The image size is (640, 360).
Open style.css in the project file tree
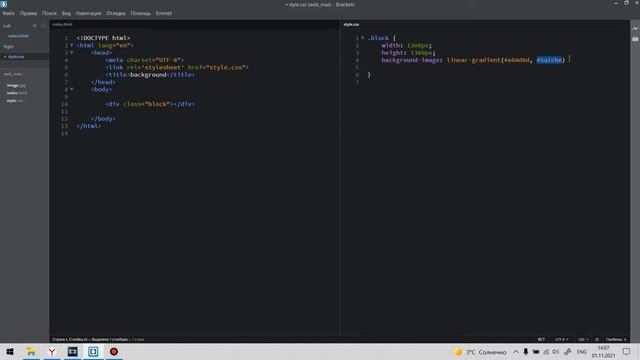point(15,101)
